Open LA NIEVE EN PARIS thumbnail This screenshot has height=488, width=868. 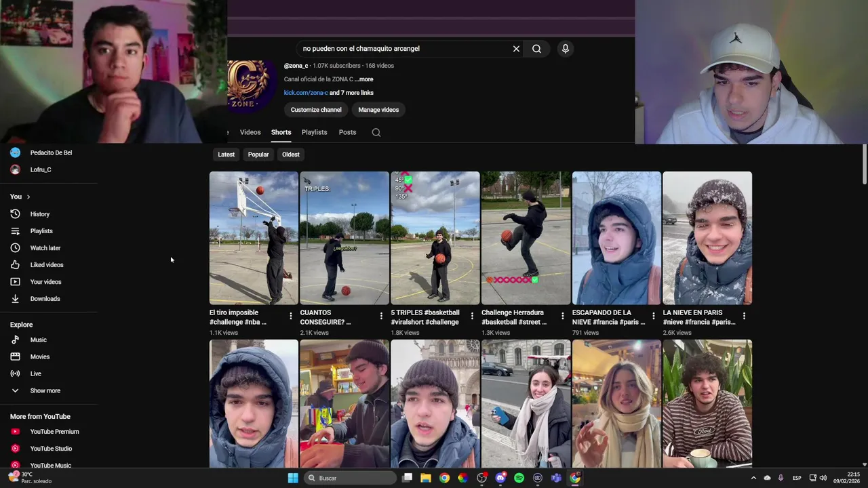(x=707, y=238)
